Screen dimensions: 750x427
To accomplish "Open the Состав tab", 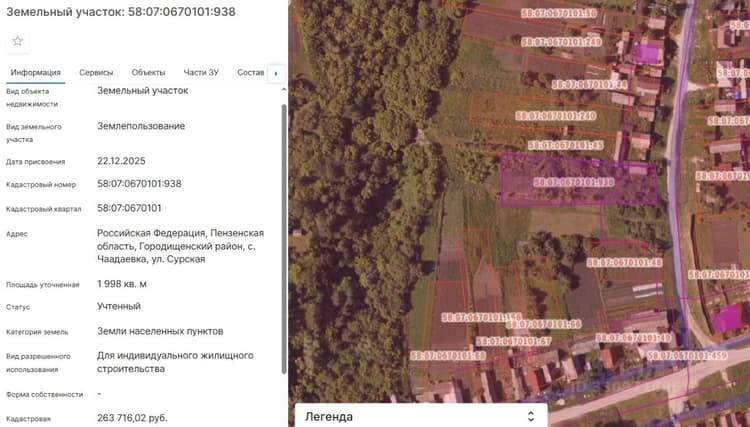I will (251, 73).
